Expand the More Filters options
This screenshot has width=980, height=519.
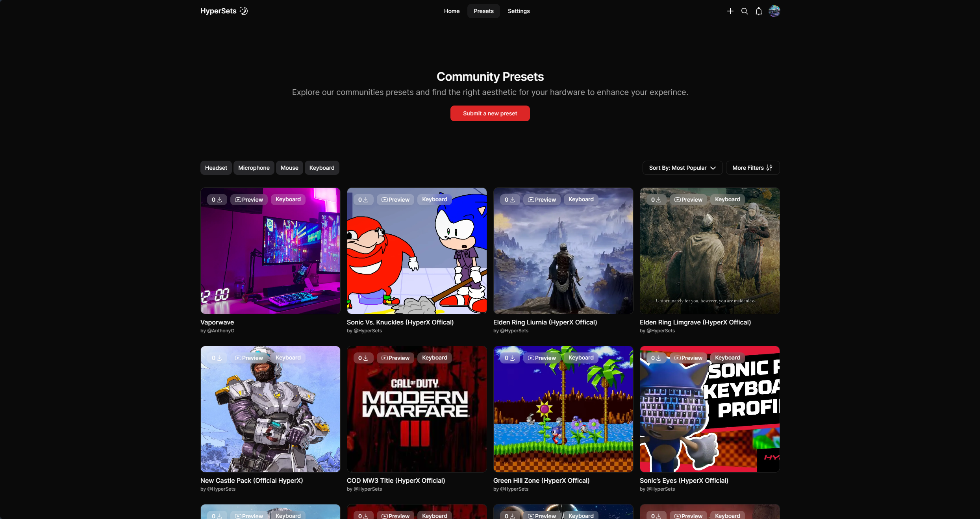coord(752,168)
